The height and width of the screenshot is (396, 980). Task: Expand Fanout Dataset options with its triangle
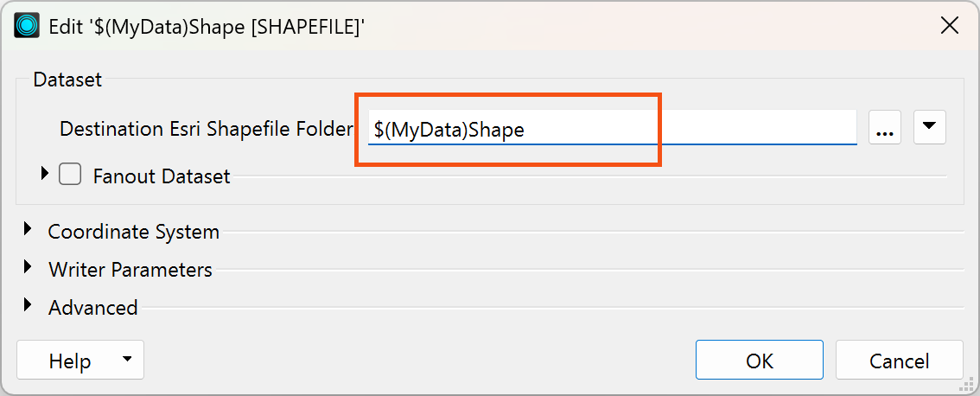point(44,173)
